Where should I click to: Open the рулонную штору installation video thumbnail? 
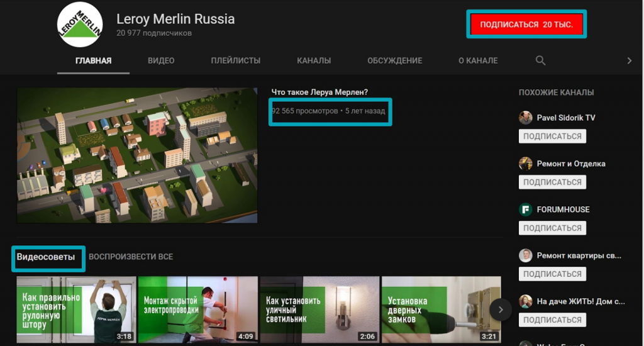[x=76, y=310]
